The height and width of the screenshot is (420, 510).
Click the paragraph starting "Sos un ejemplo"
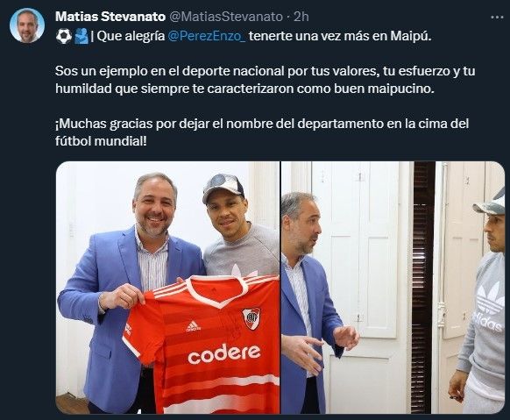(266, 80)
